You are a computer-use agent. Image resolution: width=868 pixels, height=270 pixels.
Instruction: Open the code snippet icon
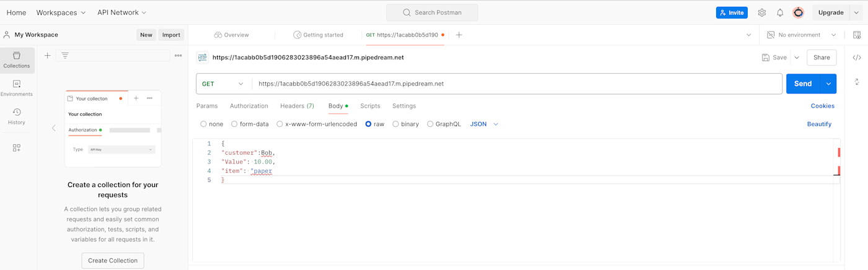click(857, 58)
